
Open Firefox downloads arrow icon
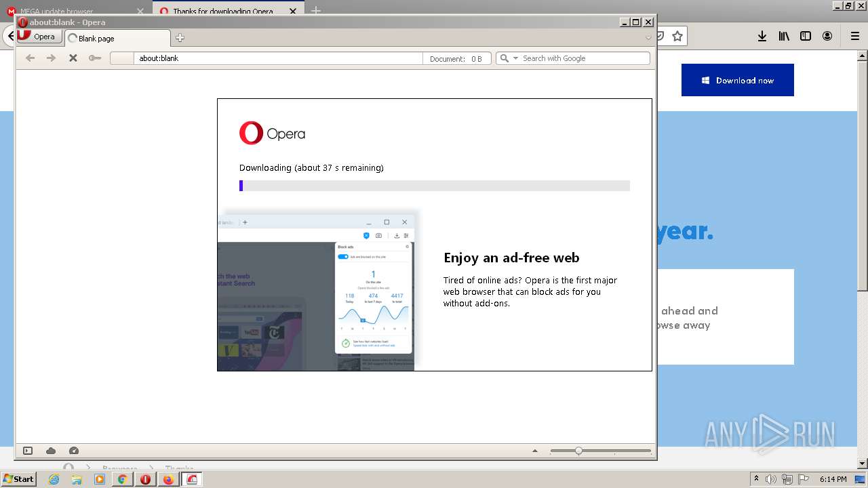(x=762, y=37)
